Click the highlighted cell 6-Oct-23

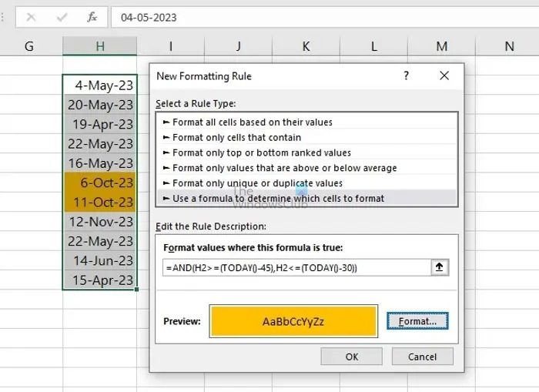100,183
